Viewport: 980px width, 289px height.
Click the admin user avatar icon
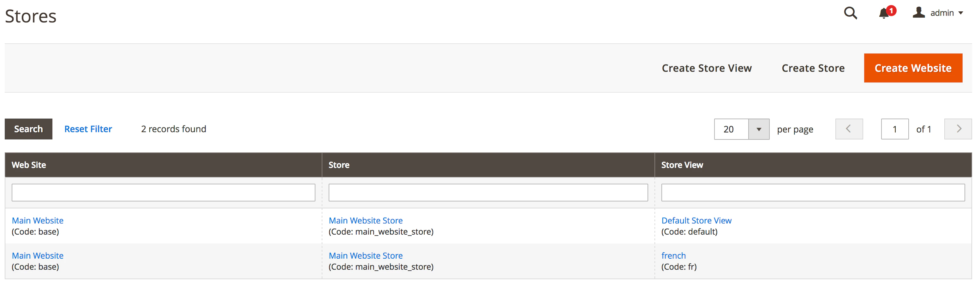(x=918, y=12)
